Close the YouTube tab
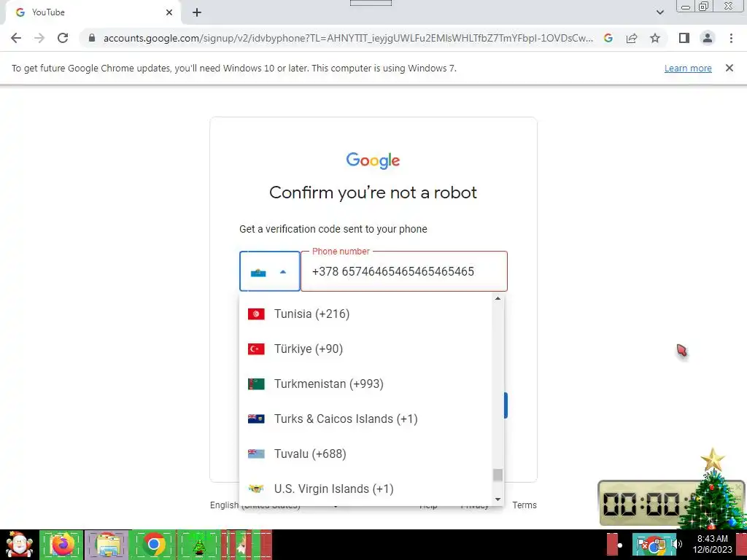The width and height of the screenshot is (747, 560). point(169,12)
